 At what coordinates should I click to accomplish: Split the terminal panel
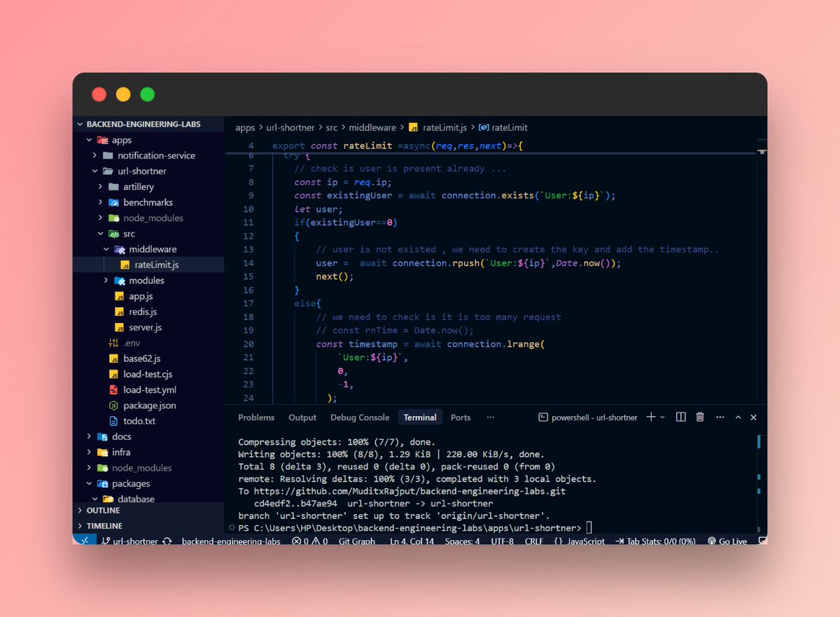680,417
